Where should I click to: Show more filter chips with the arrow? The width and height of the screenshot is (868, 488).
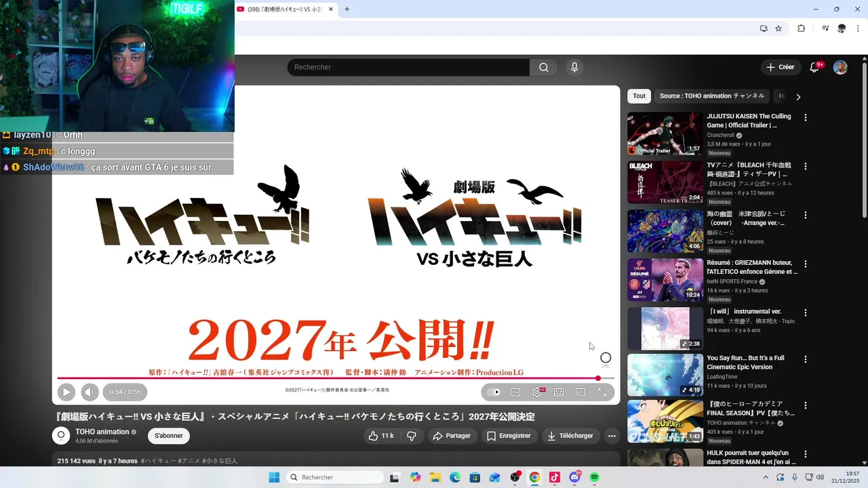(x=798, y=97)
